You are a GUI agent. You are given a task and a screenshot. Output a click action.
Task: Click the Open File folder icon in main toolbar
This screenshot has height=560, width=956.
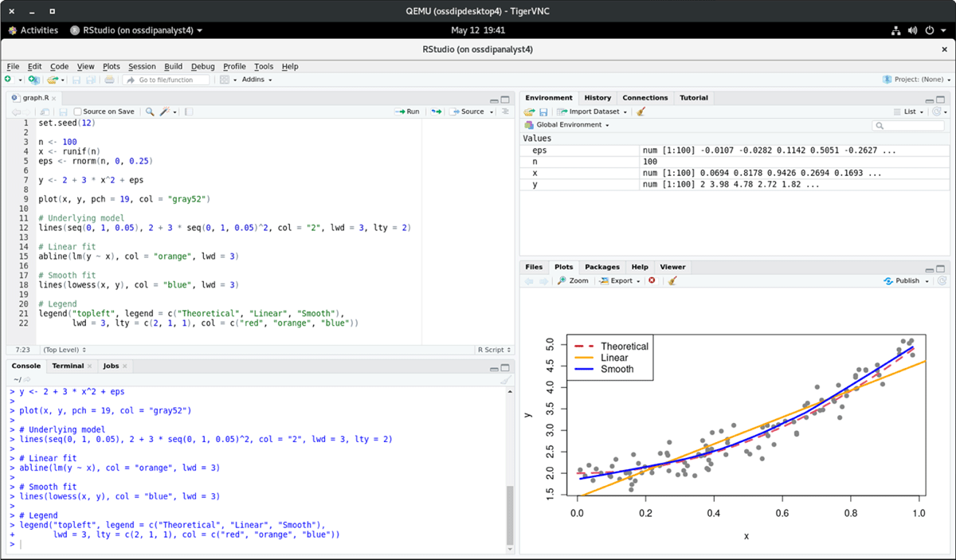point(53,80)
